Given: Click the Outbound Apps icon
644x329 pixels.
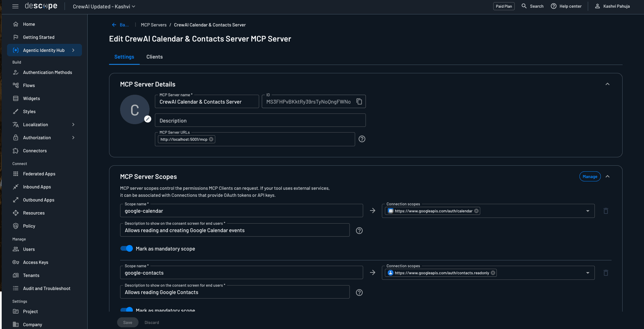Looking at the screenshot, I should click(16, 200).
